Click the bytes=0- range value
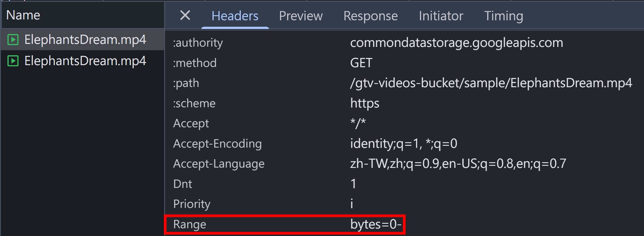644x236 pixels. 376,224
